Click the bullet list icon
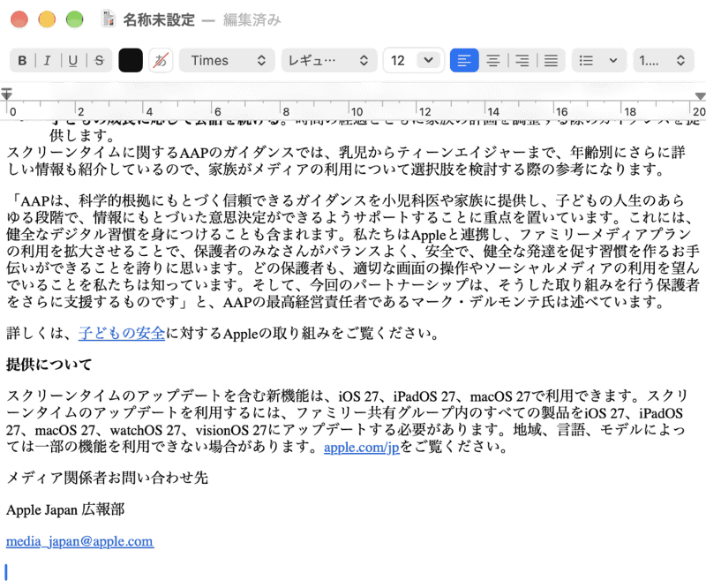The height and width of the screenshot is (588, 706). pos(586,60)
